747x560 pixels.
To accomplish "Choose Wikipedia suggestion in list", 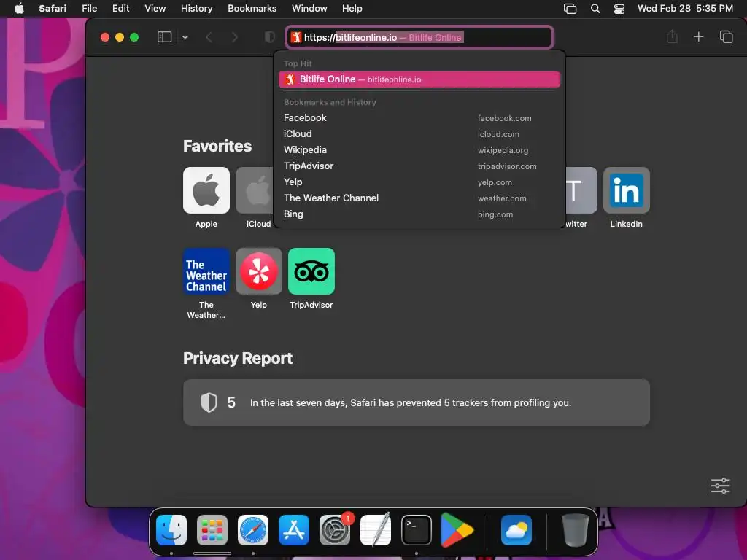I will [x=419, y=150].
